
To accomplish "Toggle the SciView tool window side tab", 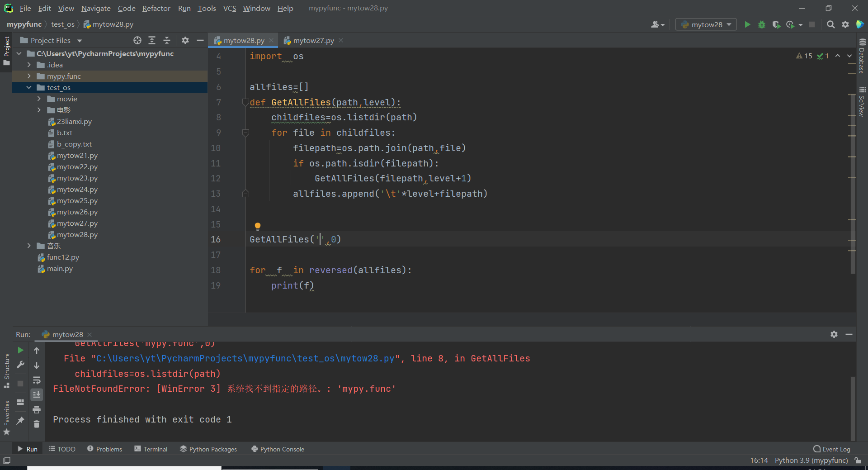I will tap(862, 101).
